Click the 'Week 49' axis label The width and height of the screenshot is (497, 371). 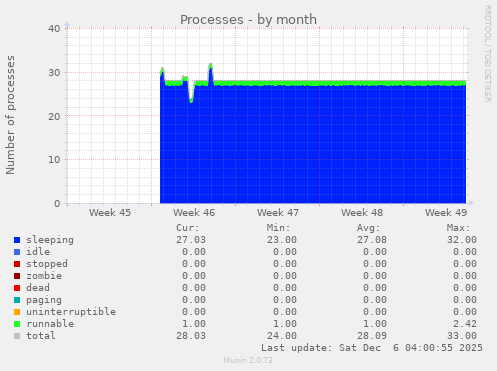[x=446, y=213]
